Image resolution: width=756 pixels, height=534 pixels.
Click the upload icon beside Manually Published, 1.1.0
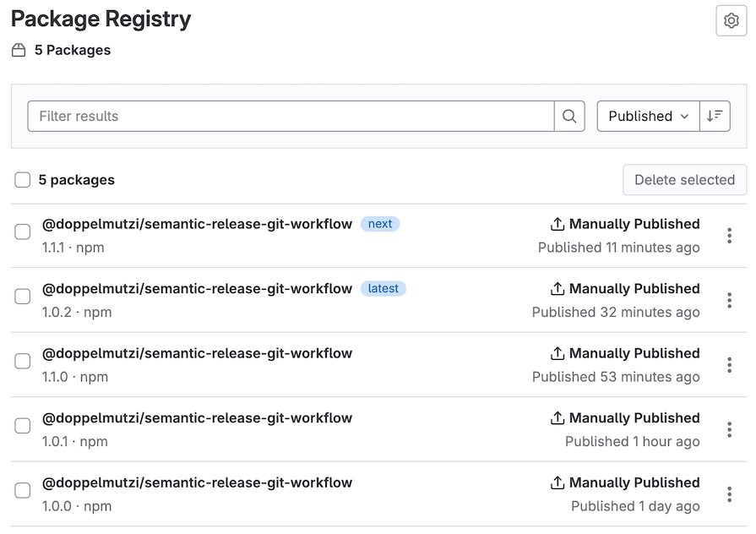click(557, 353)
